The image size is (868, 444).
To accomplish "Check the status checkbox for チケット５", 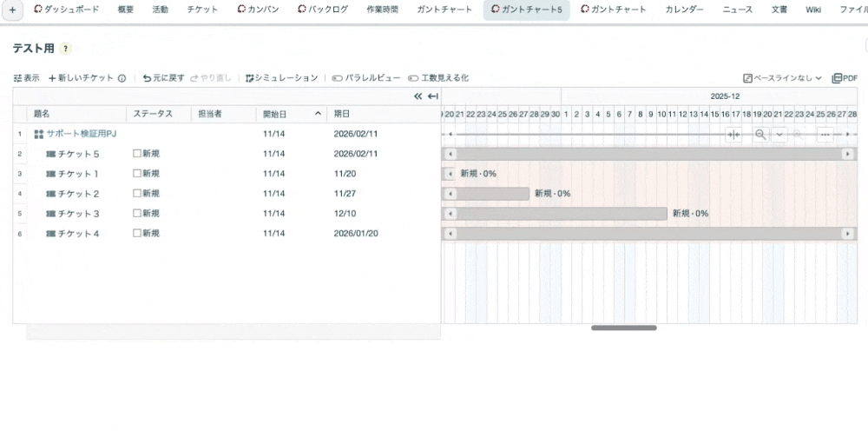I will (x=136, y=153).
